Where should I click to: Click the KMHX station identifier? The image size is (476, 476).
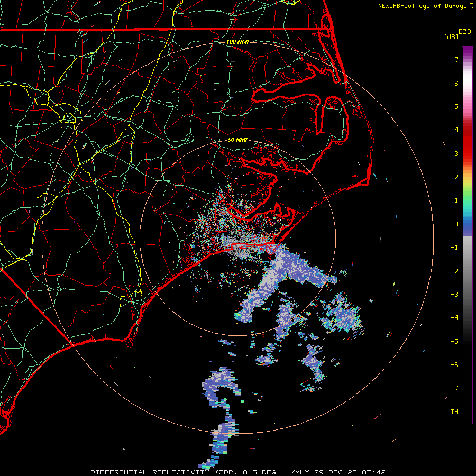pos(300,472)
